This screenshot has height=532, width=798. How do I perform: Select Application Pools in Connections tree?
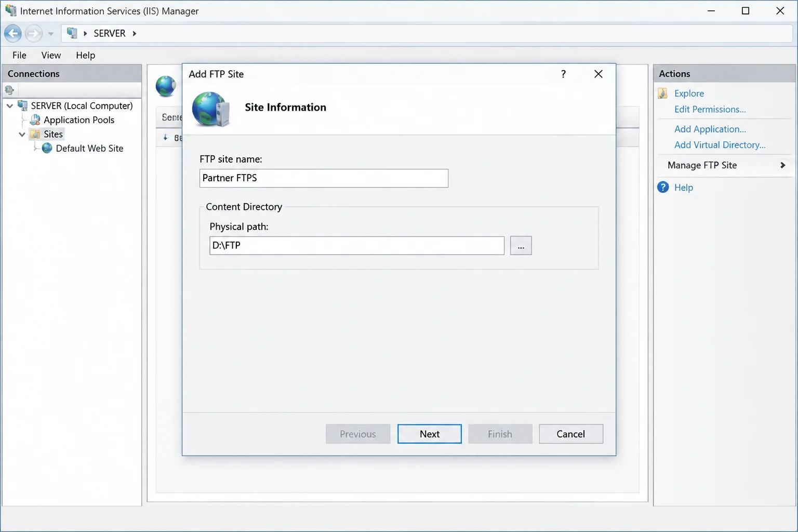[x=79, y=120]
